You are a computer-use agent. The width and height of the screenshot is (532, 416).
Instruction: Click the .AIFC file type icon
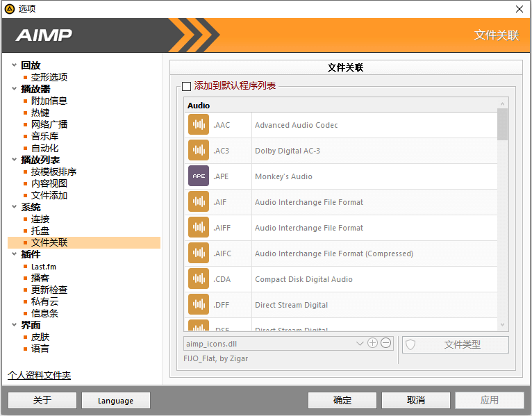tap(199, 253)
